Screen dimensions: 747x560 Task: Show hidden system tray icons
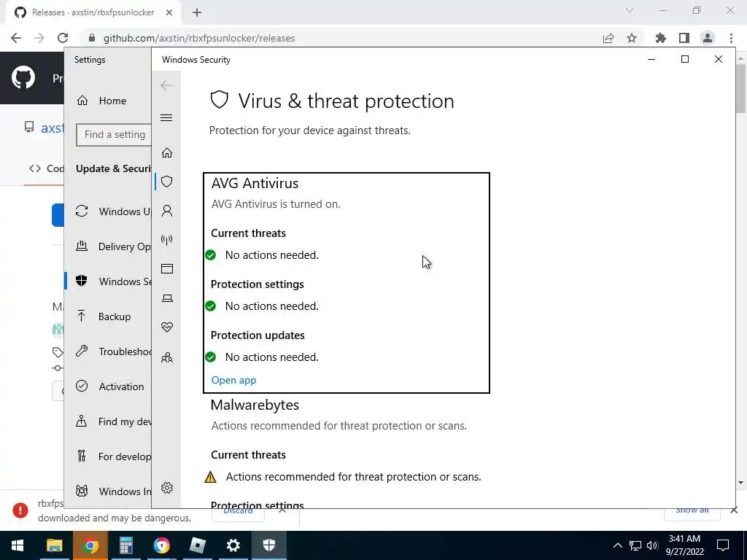point(617,545)
